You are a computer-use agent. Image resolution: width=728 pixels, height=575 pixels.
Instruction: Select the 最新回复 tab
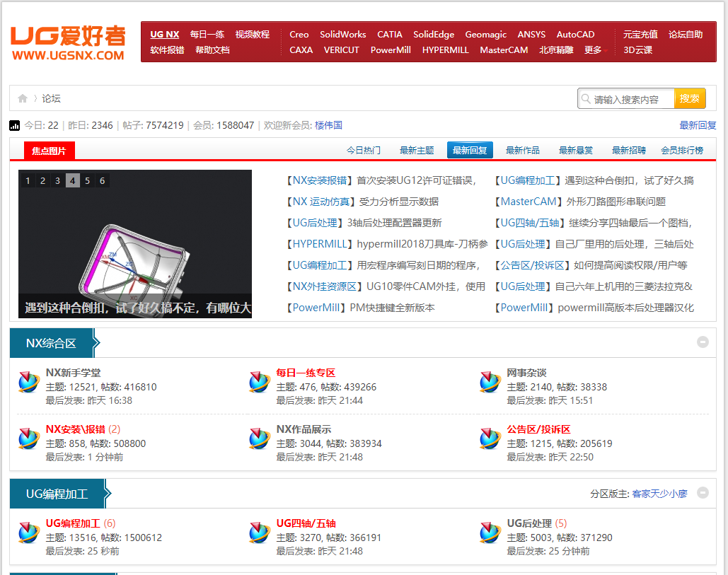click(x=470, y=151)
